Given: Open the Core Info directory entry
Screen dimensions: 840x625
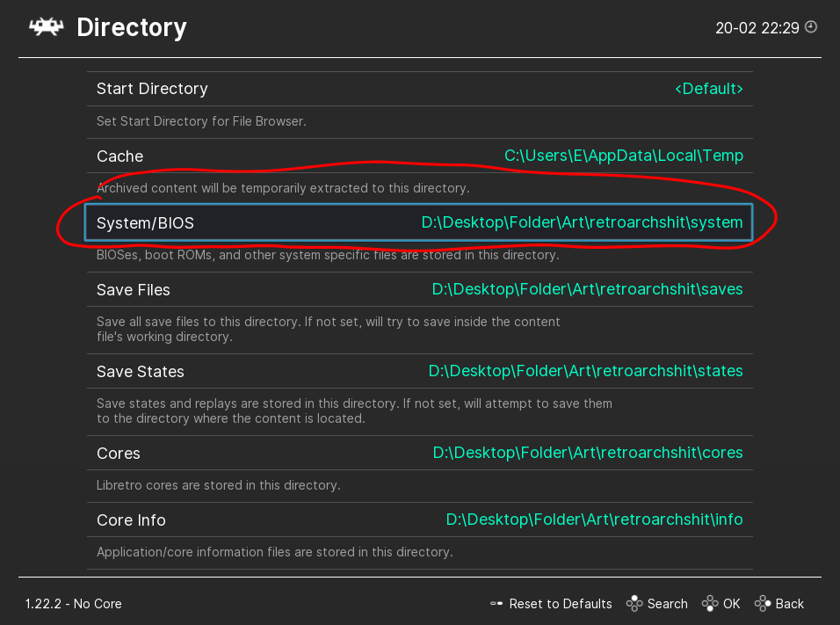Looking at the screenshot, I should 131,520.
